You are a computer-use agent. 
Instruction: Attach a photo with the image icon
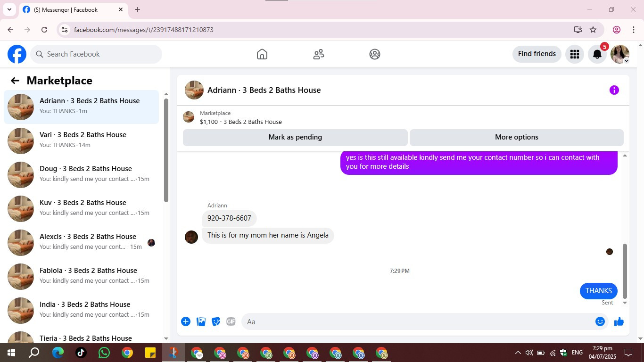(x=201, y=321)
